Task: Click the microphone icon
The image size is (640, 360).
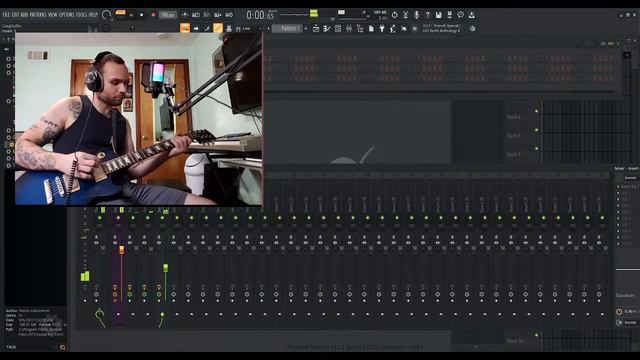Action: pyautogui.click(x=417, y=15)
